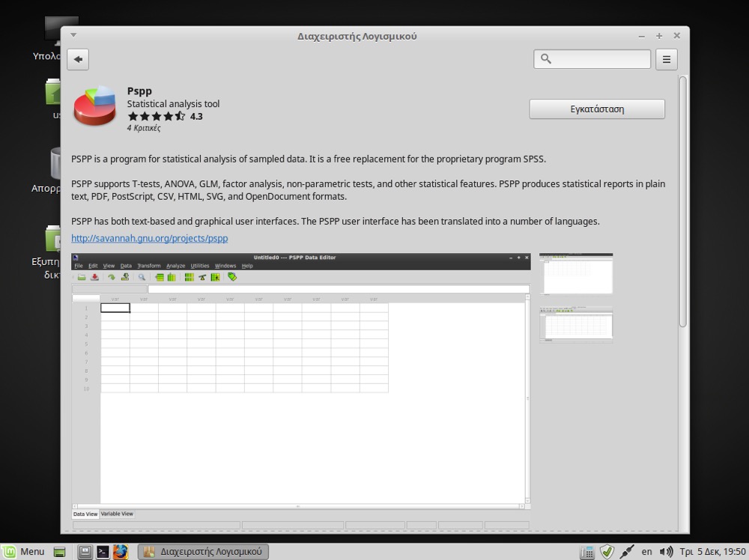
Task: Launch the terminal from the panel
Action: click(103, 552)
